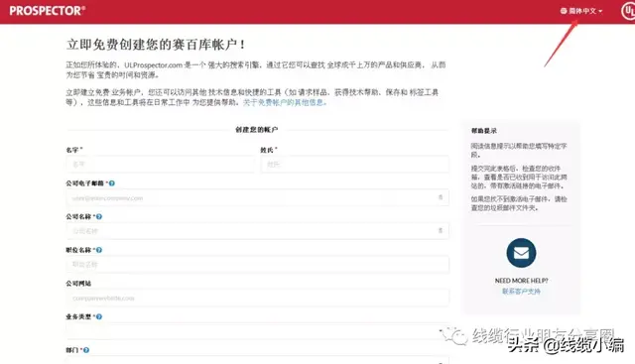635x364 pixels.
Task: Click the envelope mail icon in help panel
Action: coord(521,253)
